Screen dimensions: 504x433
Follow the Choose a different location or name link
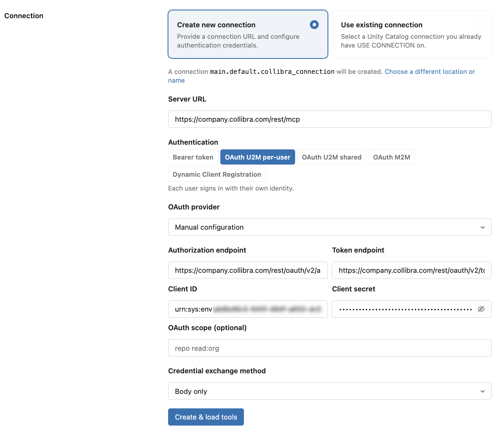430,72
